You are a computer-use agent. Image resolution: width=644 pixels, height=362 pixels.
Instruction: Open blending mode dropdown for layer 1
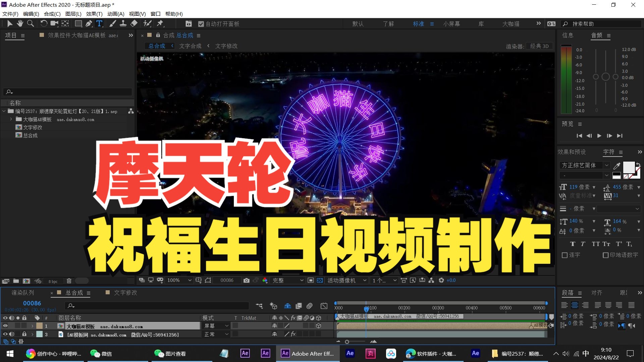(x=216, y=326)
